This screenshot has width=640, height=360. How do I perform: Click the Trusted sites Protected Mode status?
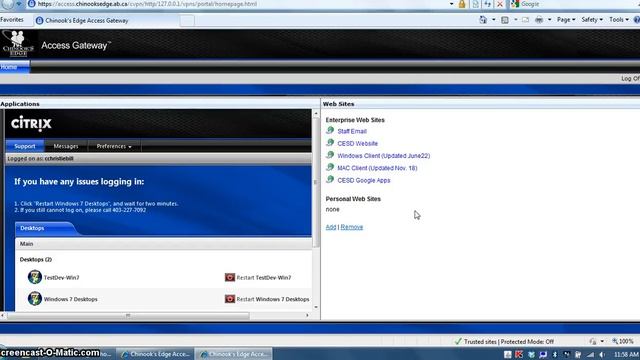[x=504, y=342]
